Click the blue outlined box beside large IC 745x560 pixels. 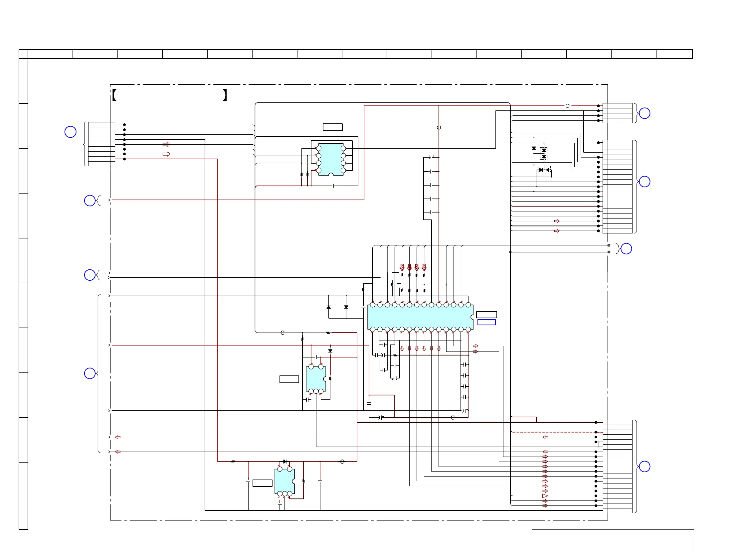486,323
